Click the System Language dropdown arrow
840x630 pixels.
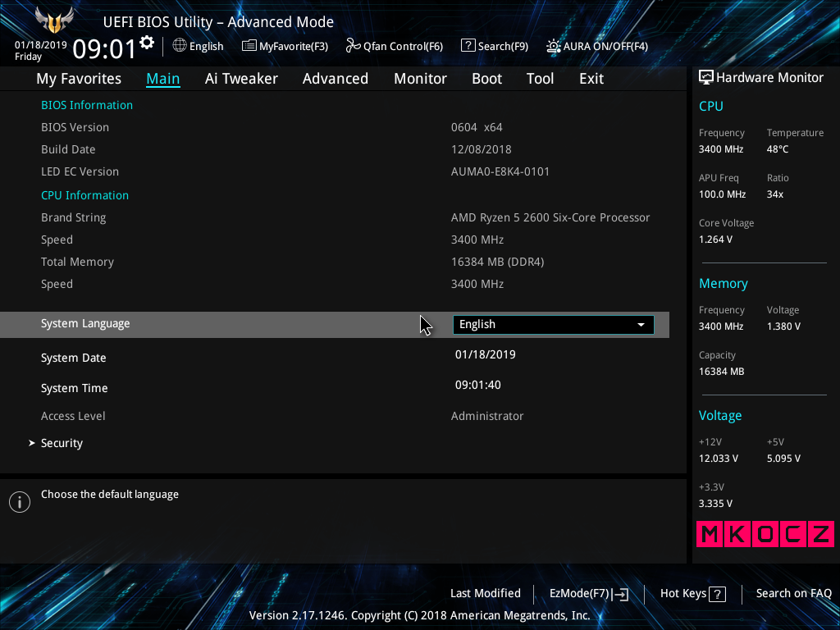pos(641,325)
